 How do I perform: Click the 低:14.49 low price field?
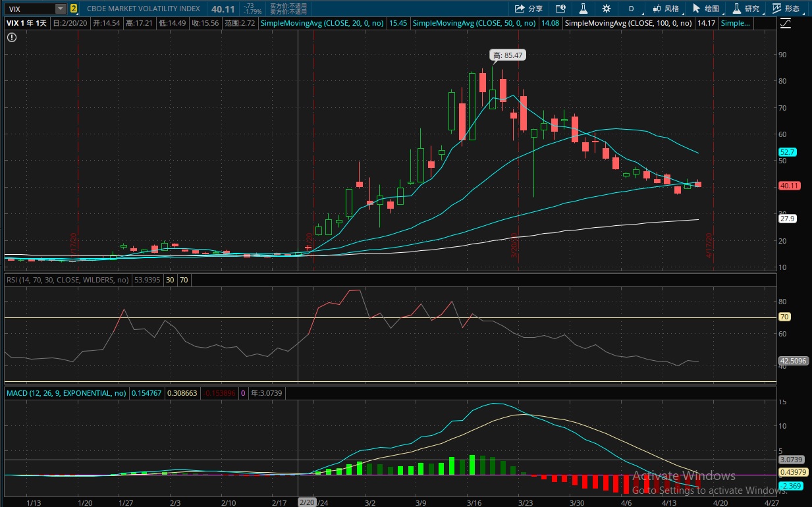click(172, 23)
